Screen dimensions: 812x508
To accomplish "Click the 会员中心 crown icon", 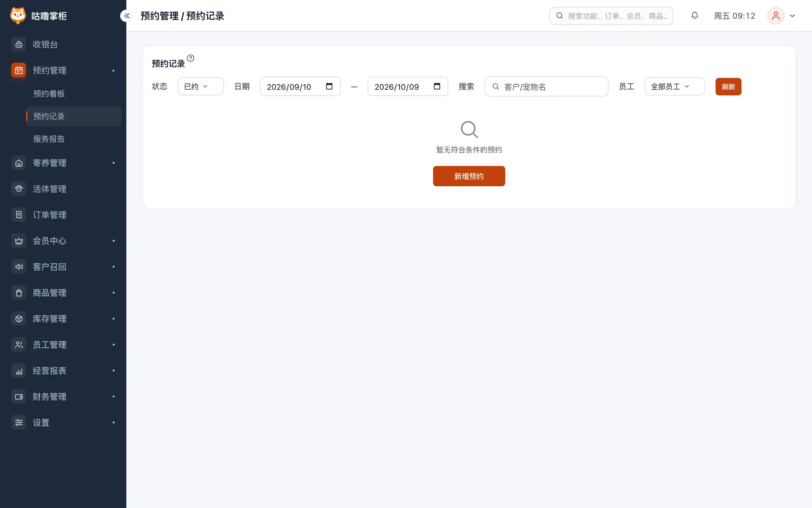I will coord(19,241).
